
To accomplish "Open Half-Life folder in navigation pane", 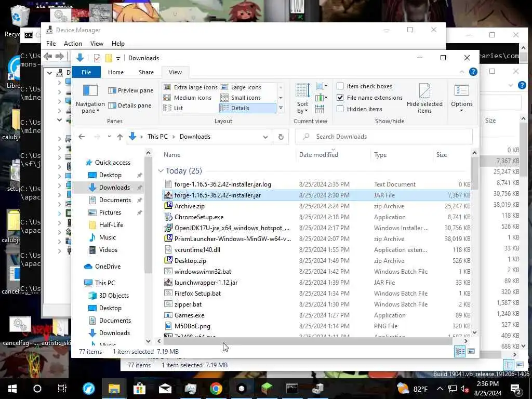I will point(111,225).
